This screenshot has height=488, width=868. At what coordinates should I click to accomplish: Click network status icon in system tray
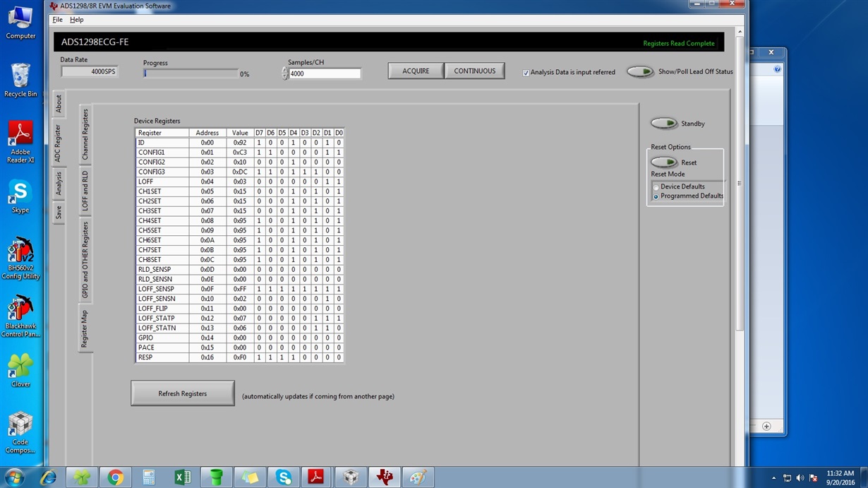click(787, 478)
